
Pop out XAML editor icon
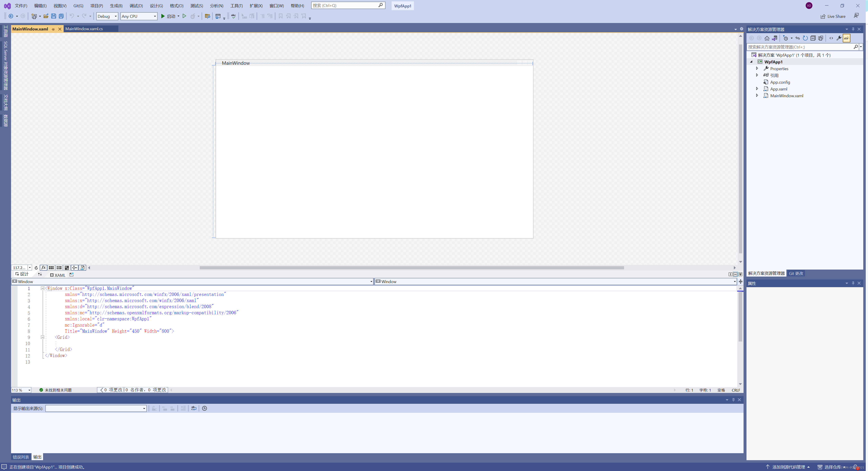[x=71, y=275]
